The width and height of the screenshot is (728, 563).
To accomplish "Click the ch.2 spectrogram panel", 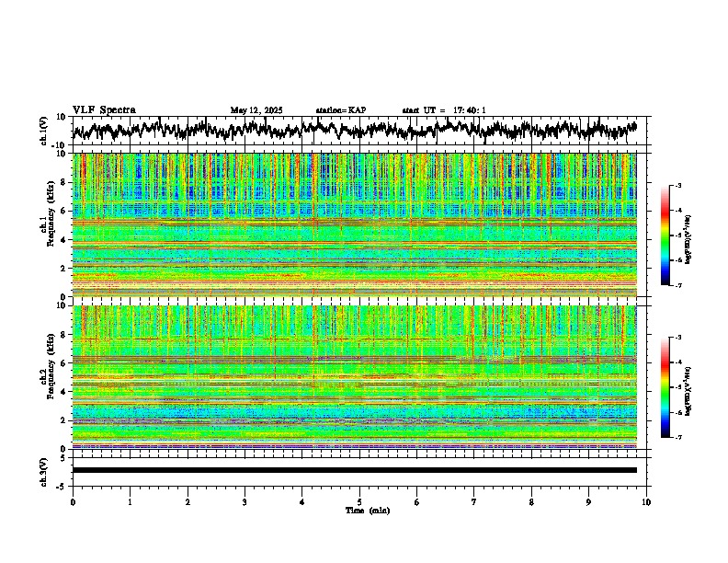I will point(354,377).
